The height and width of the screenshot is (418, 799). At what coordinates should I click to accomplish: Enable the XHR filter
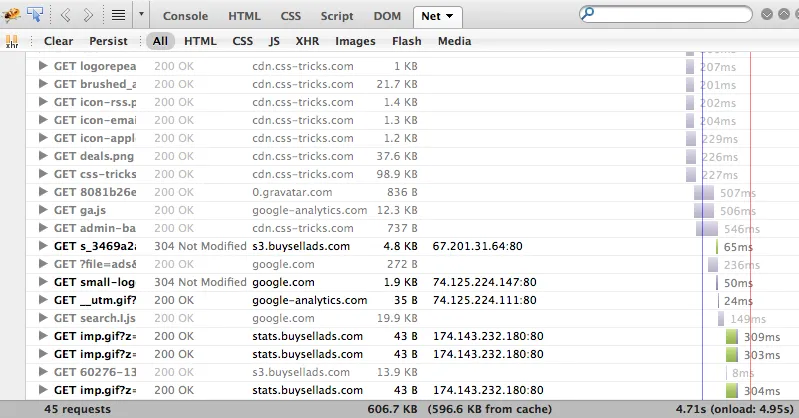pos(307,41)
